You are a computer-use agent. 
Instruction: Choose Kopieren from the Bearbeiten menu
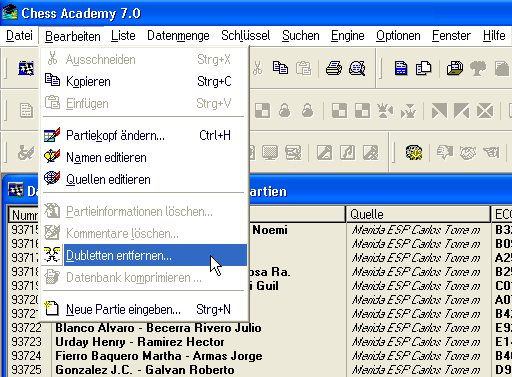tap(145, 81)
